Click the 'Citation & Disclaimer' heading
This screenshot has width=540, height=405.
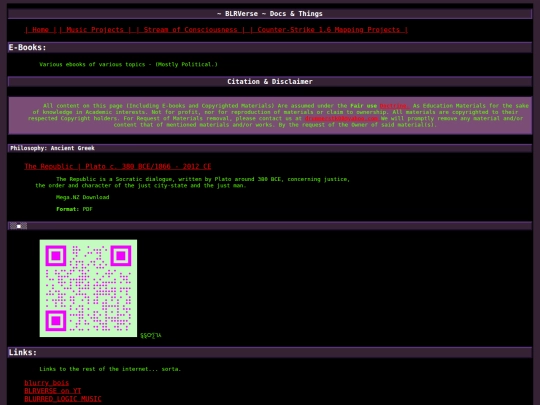pos(270,82)
